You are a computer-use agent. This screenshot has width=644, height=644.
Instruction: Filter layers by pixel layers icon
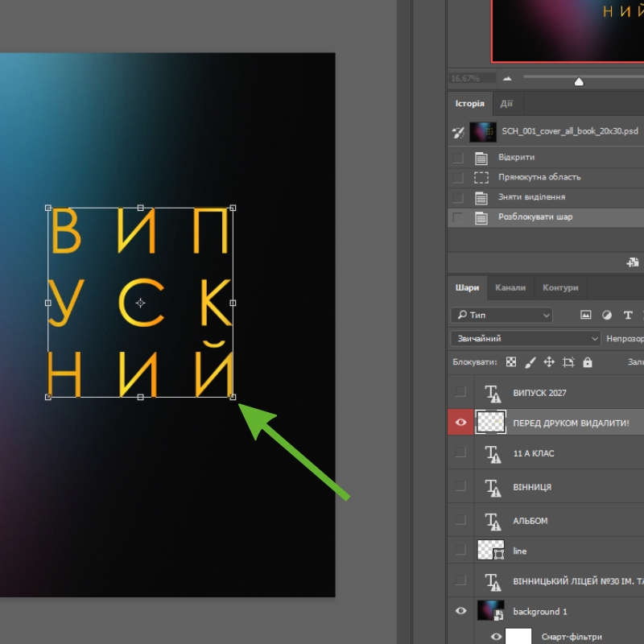click(x=586, y=315)
